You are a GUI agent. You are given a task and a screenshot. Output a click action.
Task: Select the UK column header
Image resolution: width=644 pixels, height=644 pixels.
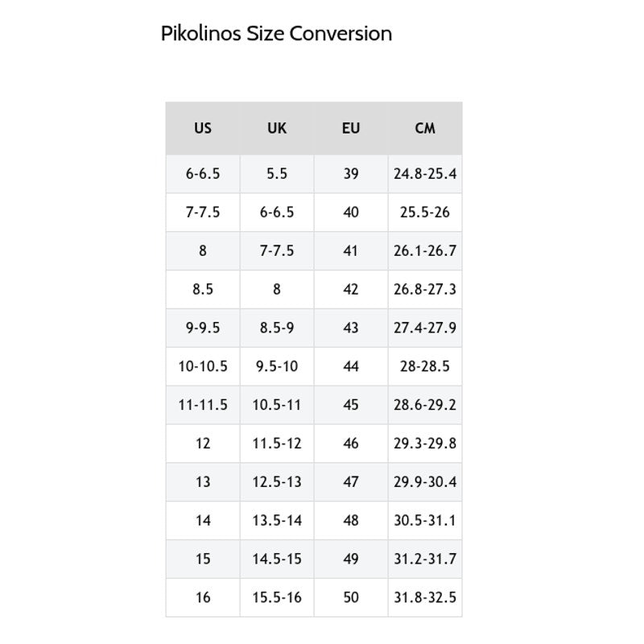point(277,128)
